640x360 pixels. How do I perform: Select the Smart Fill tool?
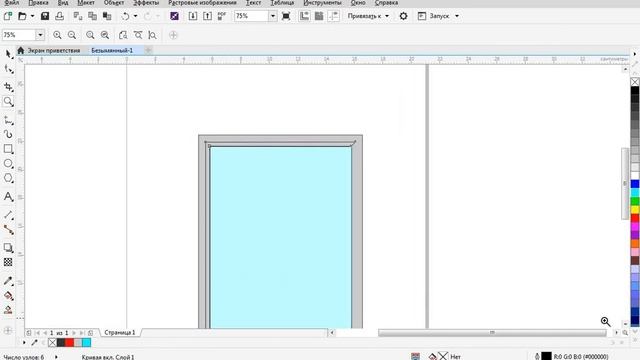pos(8,310)
